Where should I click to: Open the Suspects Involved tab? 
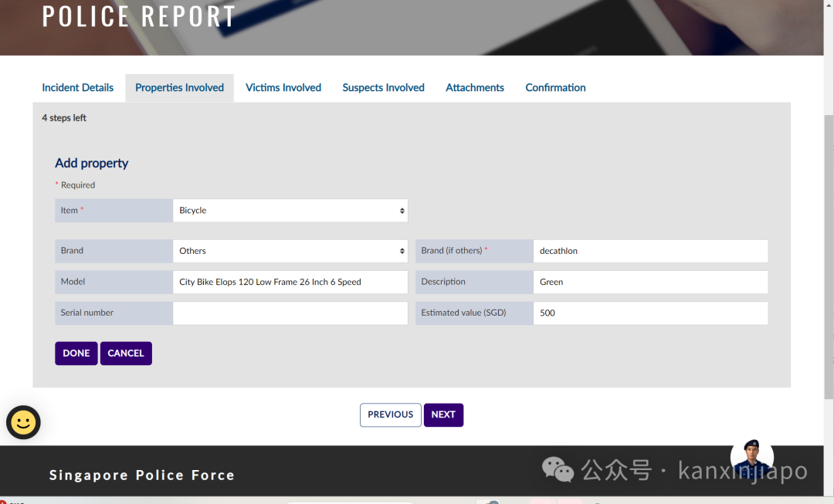(x=383, y=88)
